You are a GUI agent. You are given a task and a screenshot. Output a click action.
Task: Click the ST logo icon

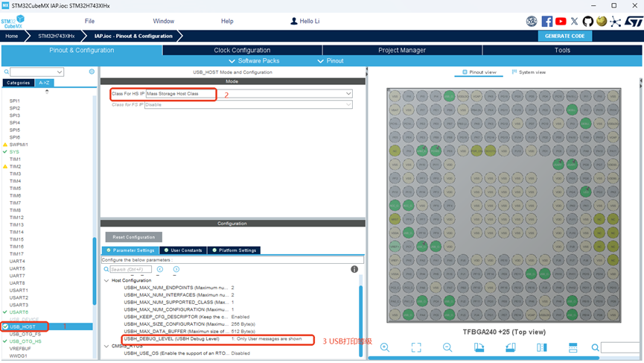(634, 22)
